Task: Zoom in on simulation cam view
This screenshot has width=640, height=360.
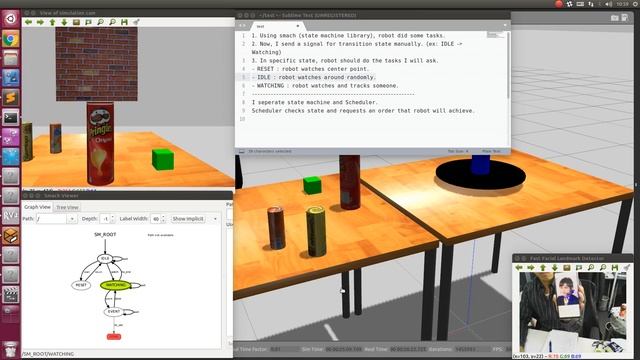Action: [100, 22]
